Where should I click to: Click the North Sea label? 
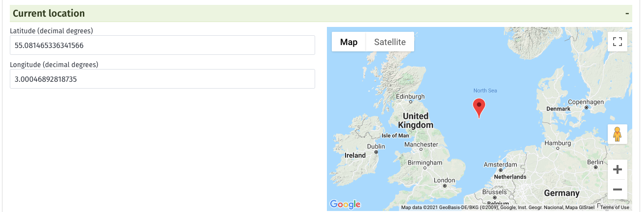click(485, 91)
